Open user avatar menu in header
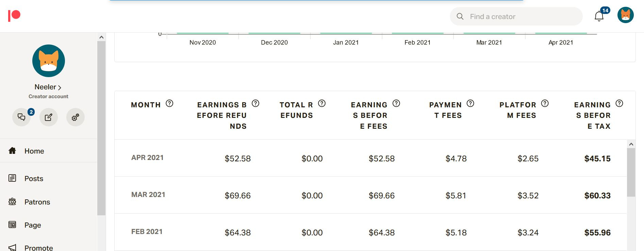 pyautogui.click(x=625, y=16)
